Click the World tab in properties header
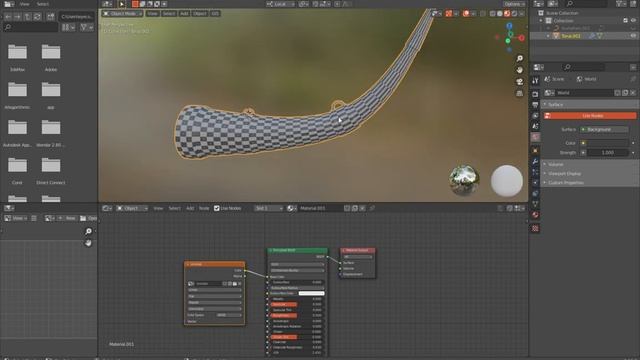 tap(586, 79)
